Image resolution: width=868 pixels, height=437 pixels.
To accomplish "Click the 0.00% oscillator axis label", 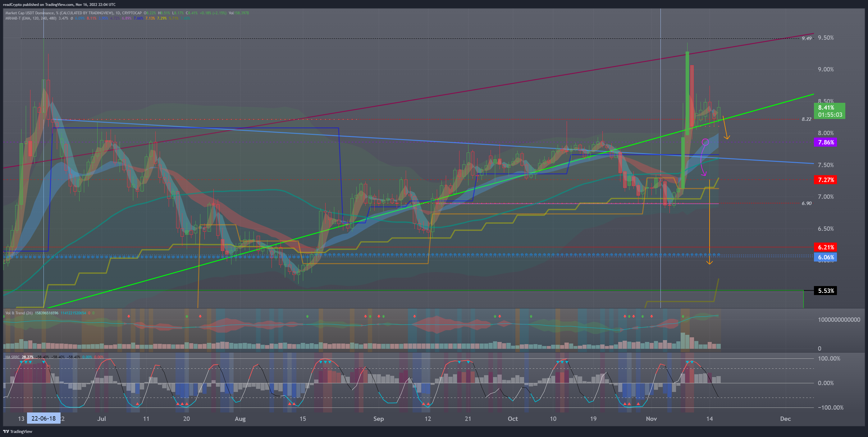I will coord(825,383).
